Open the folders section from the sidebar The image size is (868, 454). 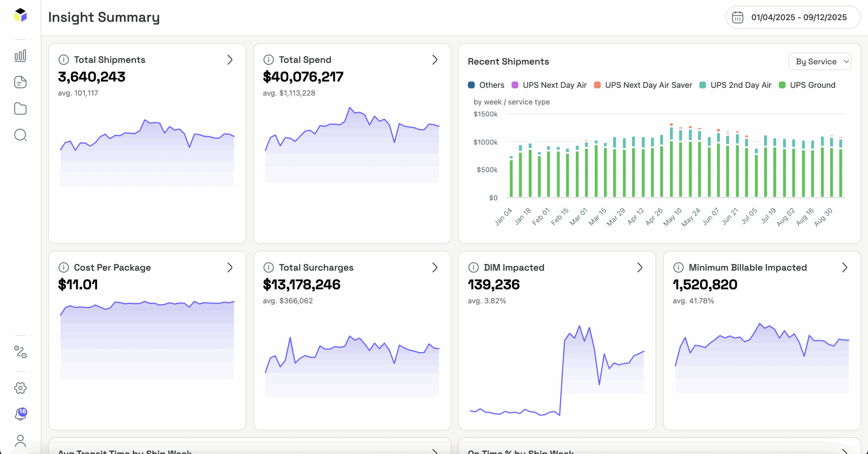click(x=20, y=108)
